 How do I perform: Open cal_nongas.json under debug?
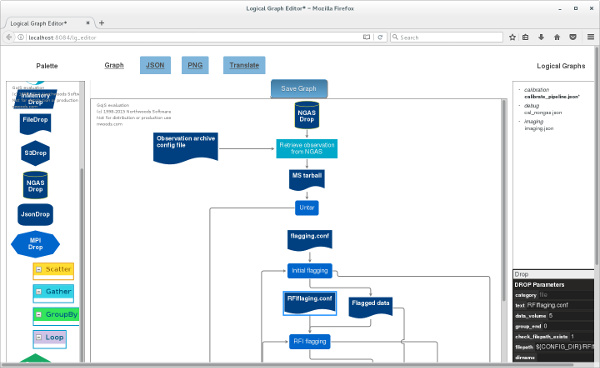click(543, 112)
